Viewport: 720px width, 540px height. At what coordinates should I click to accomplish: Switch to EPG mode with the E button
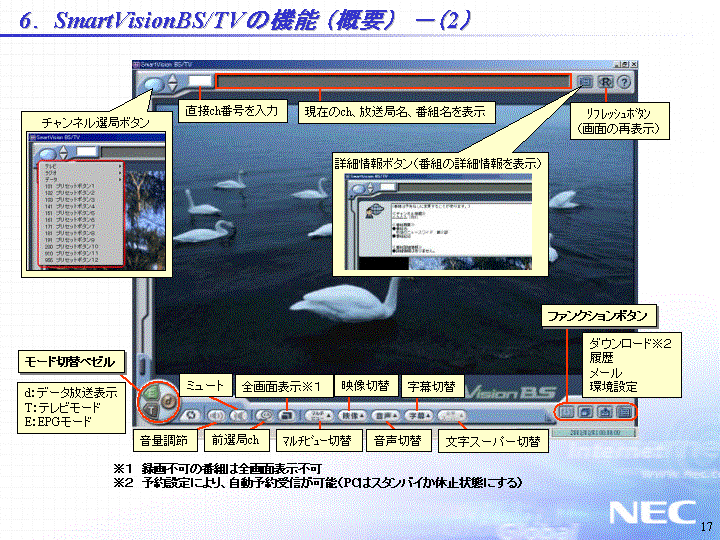coord(152,392)
